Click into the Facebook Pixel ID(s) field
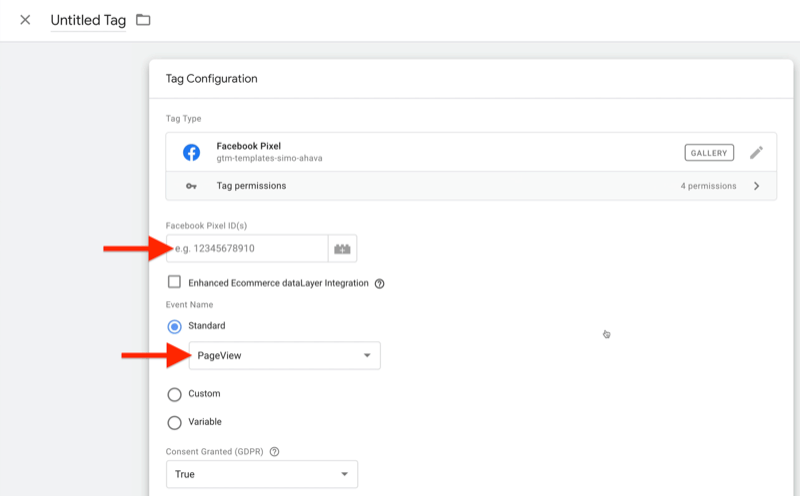800x496 pixels. tap(248, 248)
